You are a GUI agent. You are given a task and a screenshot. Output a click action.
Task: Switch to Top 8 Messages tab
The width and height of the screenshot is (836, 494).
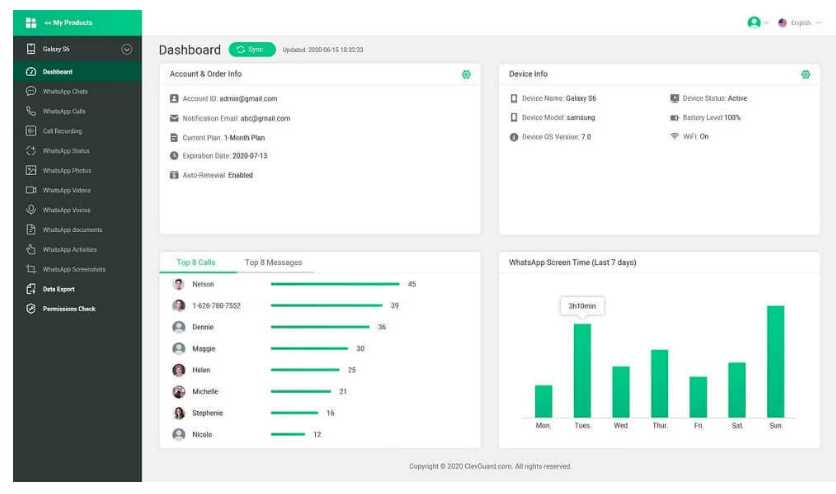[273, 262]
